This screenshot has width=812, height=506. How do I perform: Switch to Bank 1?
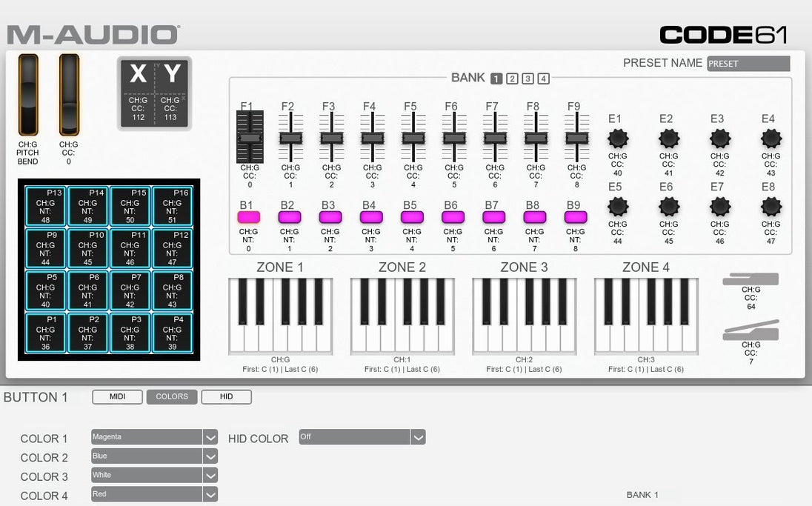(x=496, y=79)
